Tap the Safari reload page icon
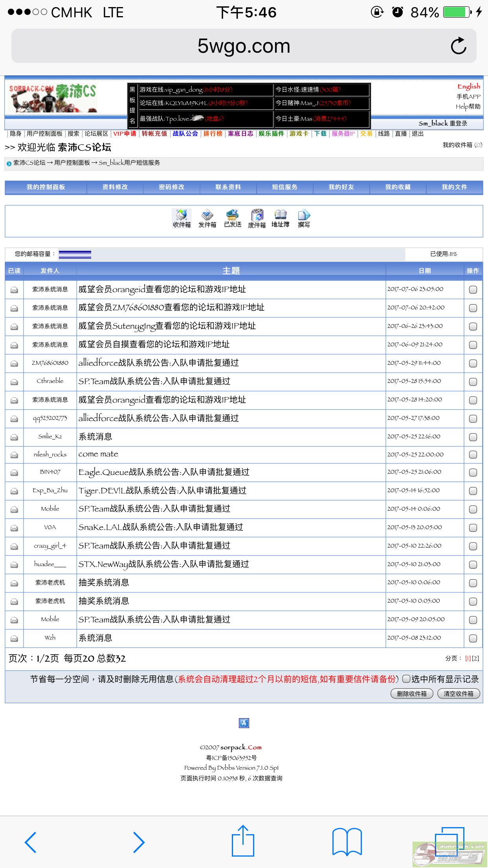 pyautogui.click(x=458, y=46)
